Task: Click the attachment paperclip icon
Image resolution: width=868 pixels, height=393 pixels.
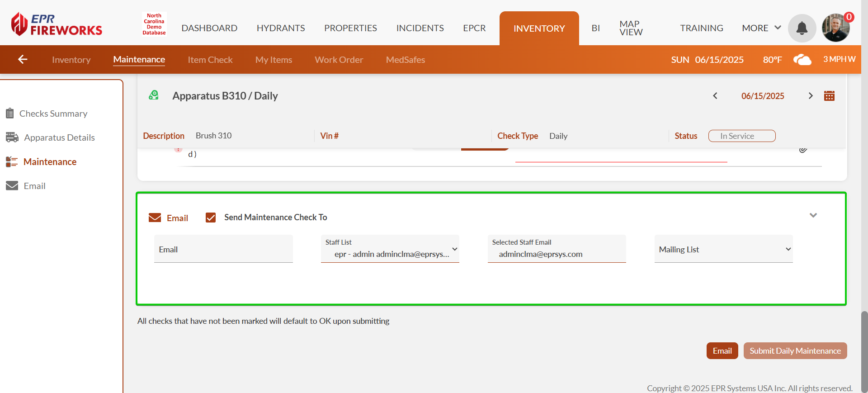Action: (803, 150)
